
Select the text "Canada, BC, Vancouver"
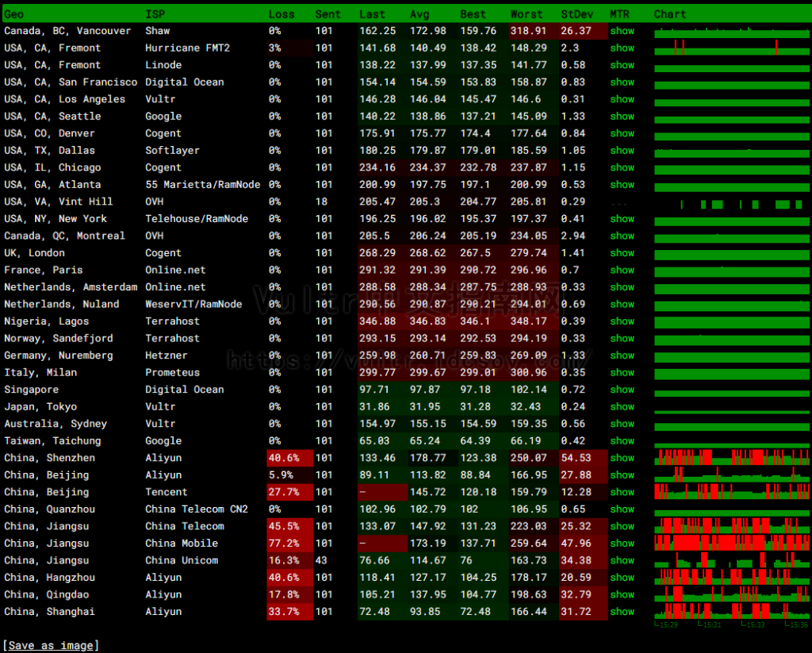[67, 31]
